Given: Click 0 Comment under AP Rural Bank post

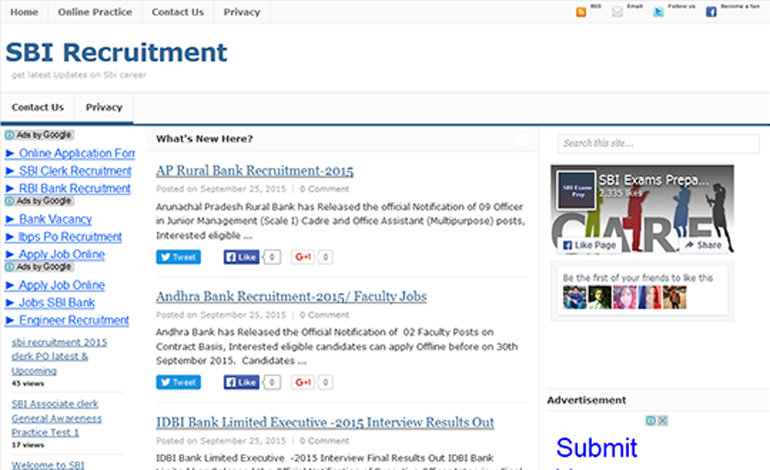Looking at the screenshot, I should (324, 189).
